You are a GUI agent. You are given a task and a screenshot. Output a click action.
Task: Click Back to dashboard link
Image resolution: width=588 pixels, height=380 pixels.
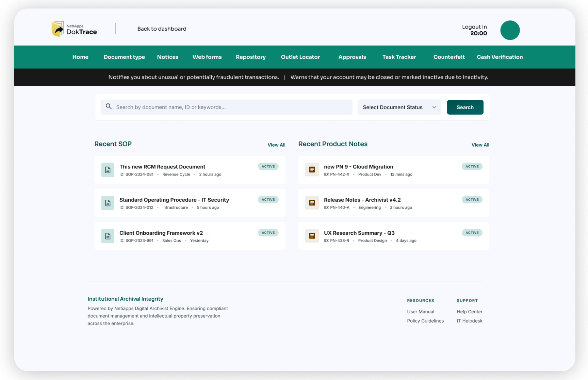(162, 29)
